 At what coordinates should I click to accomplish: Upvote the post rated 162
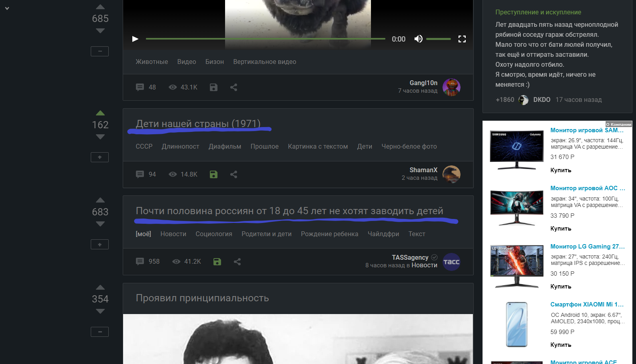click(100, 113)
